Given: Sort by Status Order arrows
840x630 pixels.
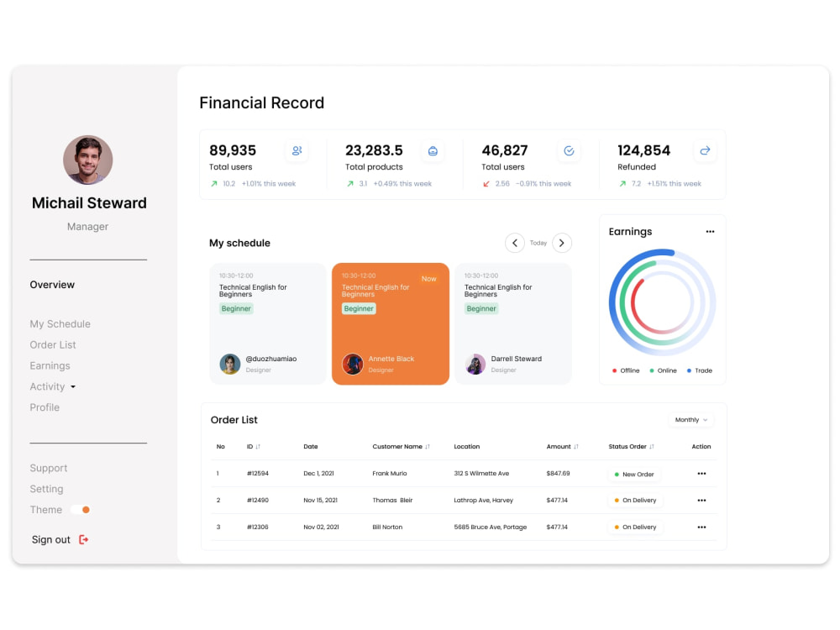Looking at the screenshot, I should click(x=652, y=446).
